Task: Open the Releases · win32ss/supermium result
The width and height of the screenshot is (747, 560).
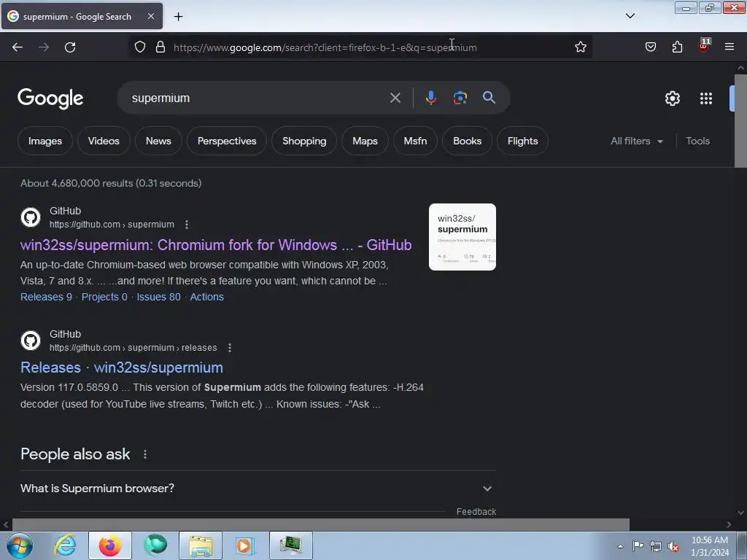Action: tap(122, 367)
